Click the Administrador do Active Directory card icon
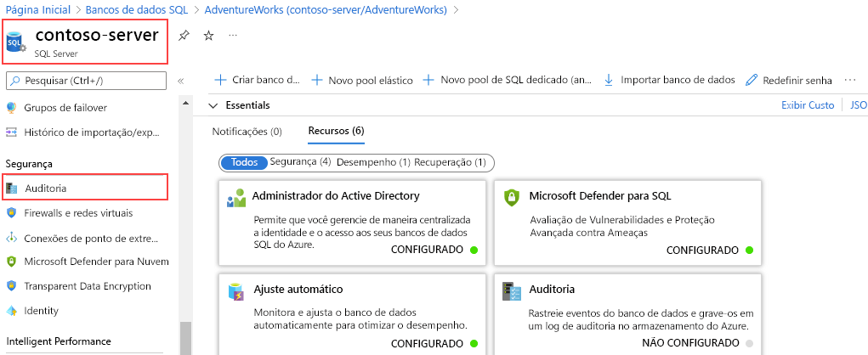 tap(236, 198)
